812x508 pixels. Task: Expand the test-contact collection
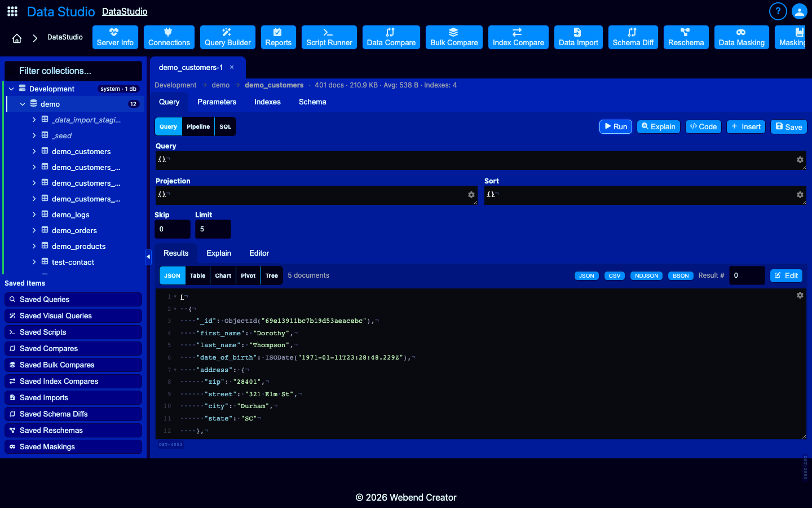tap(34, 262)
